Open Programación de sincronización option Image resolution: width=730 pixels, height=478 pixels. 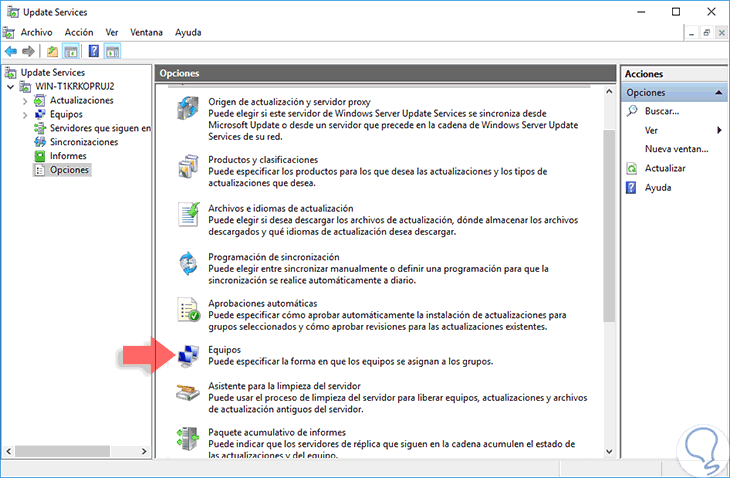click(274, 257)
